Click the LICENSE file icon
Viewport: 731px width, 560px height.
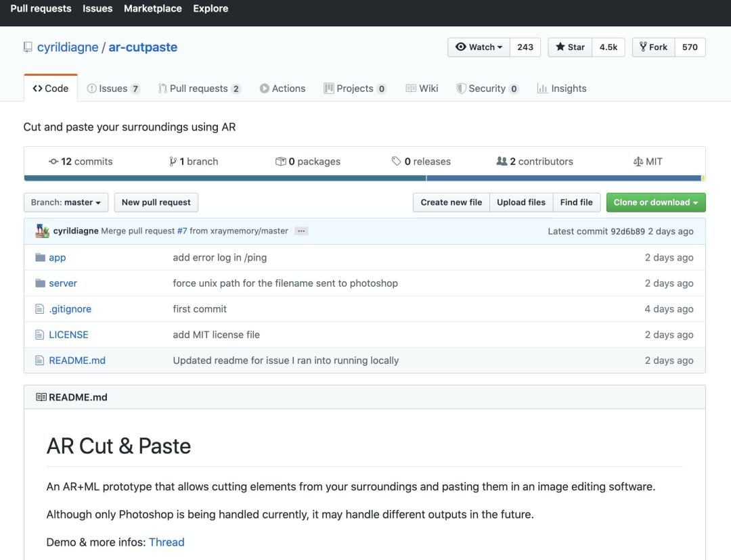click(x=40, y=335)
